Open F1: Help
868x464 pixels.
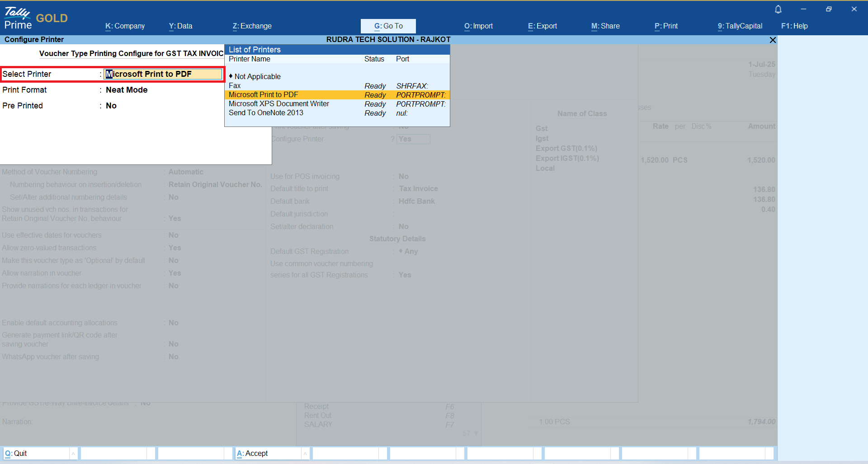(x=794, y=26)
